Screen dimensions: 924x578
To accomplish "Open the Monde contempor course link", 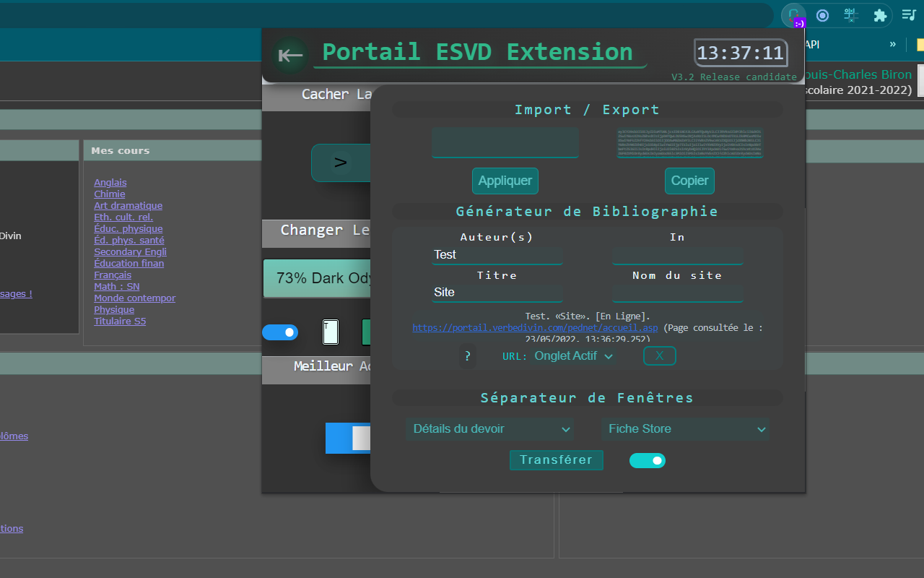I will 135,298.
